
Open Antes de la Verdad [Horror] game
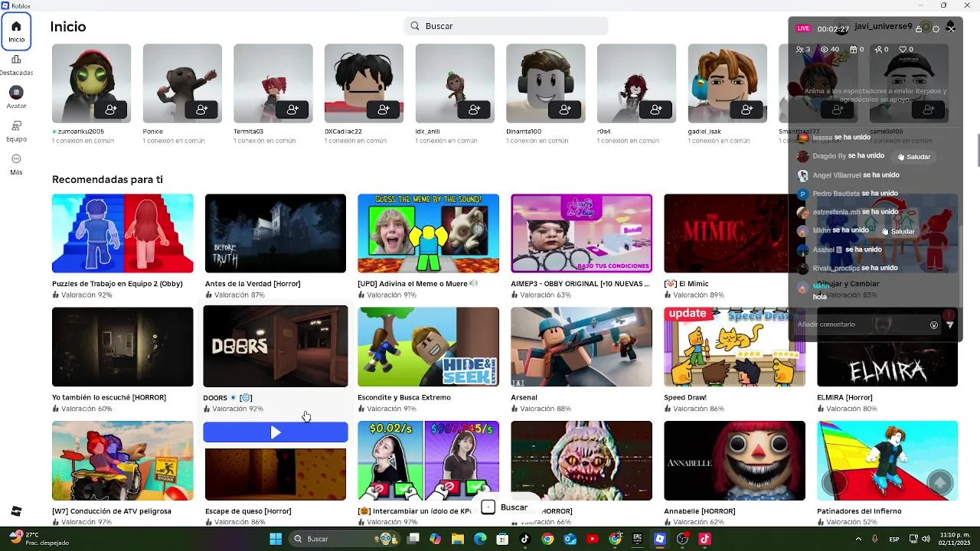276,233
